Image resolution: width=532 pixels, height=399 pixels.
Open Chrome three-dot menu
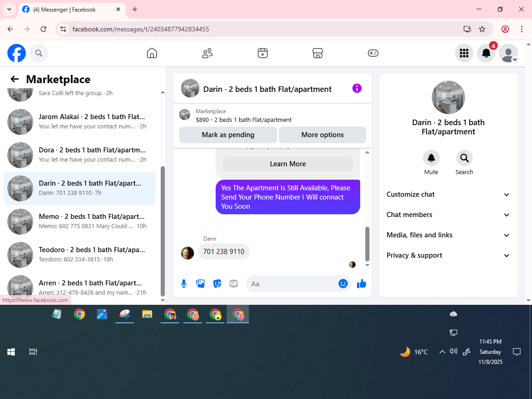(x=522, y=29)
